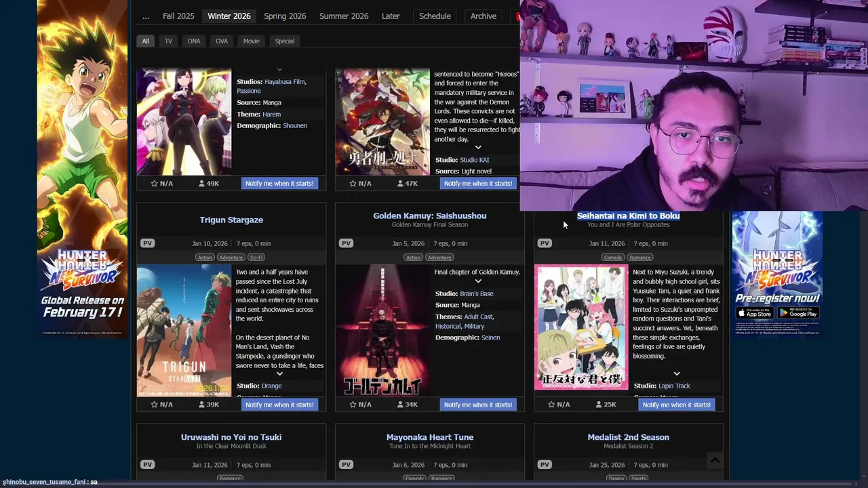This screenshot has width=868, height=488.
Task: Click star score on the 47K members card
Action: (353, 184)
